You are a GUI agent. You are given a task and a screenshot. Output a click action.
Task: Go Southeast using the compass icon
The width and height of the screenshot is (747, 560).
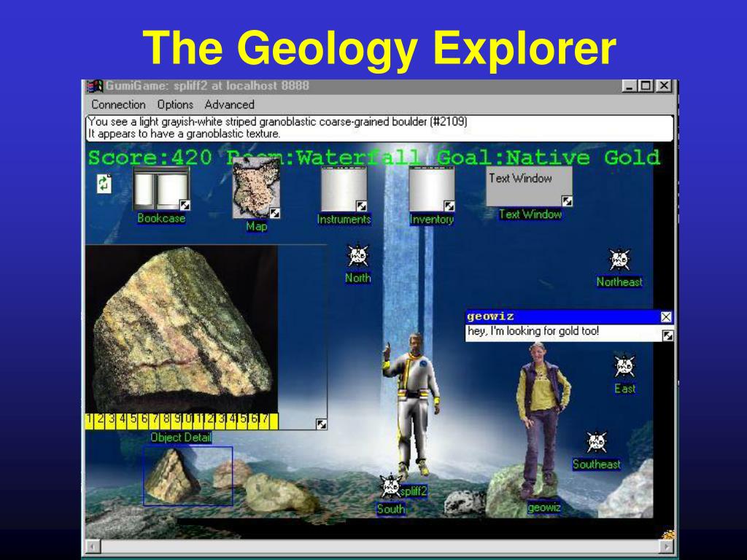(x=597, y=443)
